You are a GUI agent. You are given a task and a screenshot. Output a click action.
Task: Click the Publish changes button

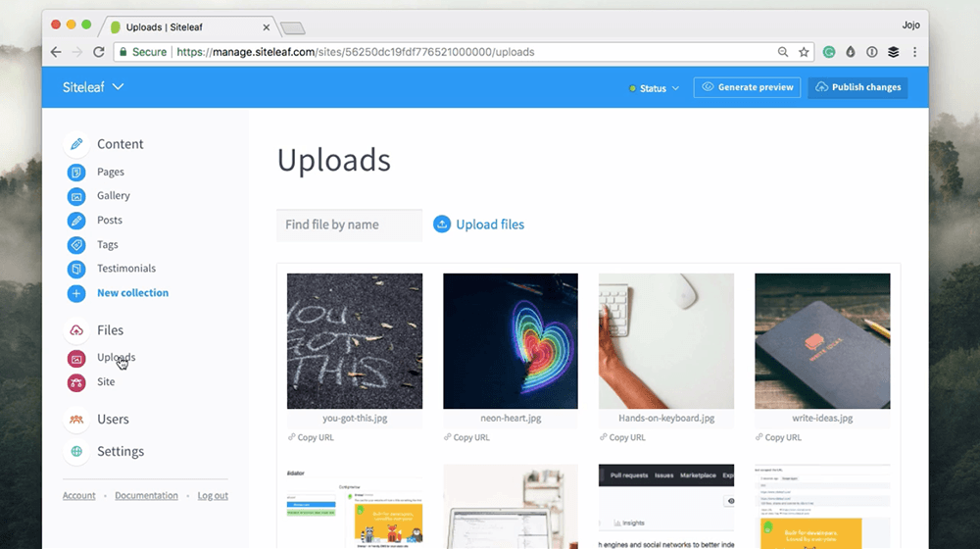click(x=857, y=87)
